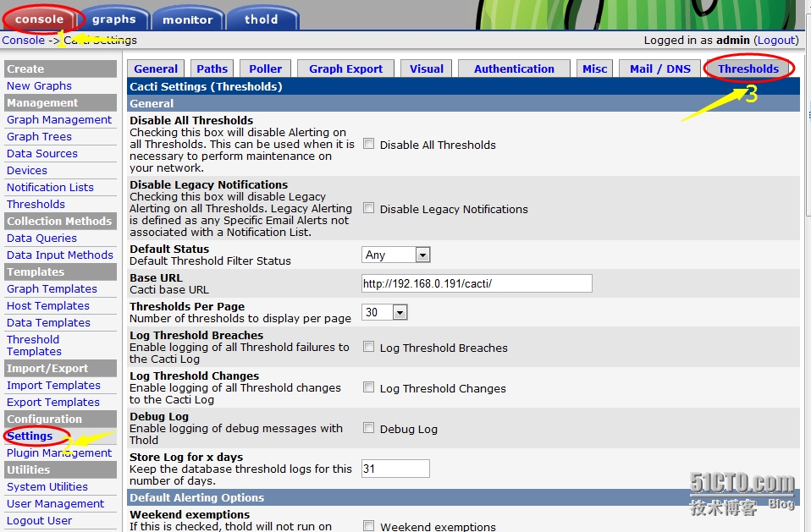Open Data Input Methods in the sidebar

(60, 255)
